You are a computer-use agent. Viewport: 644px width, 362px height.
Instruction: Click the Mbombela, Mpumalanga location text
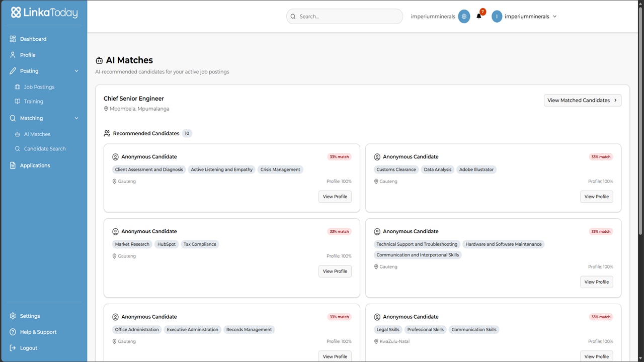pos(139,109)
